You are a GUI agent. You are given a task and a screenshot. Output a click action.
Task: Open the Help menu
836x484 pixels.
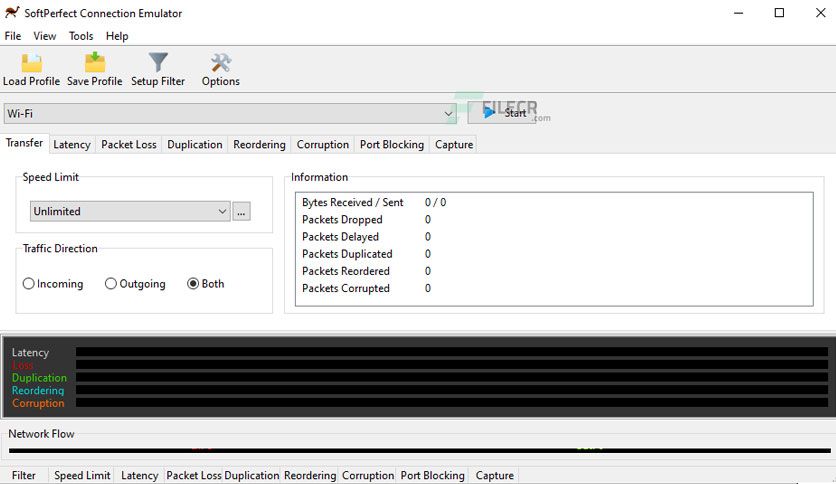coord(117,36)
